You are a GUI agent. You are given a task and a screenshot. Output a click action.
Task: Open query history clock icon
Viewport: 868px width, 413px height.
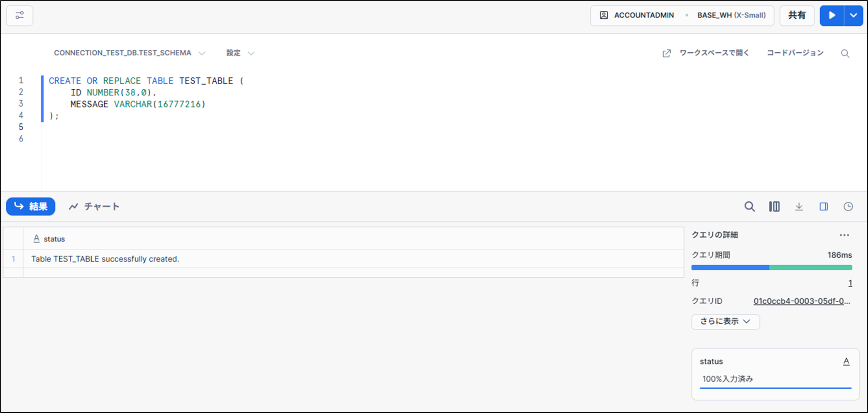click(x=848, y=207)
